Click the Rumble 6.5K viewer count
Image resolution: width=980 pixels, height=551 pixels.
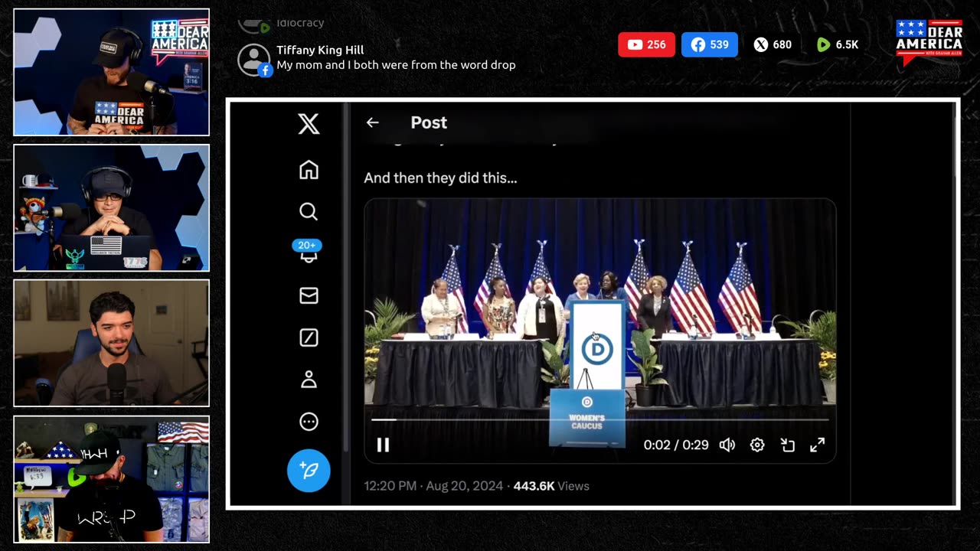[838, 44]
